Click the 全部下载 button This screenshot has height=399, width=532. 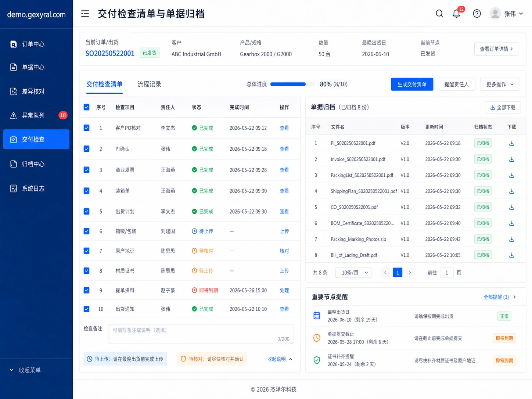(x=503, y=107)
